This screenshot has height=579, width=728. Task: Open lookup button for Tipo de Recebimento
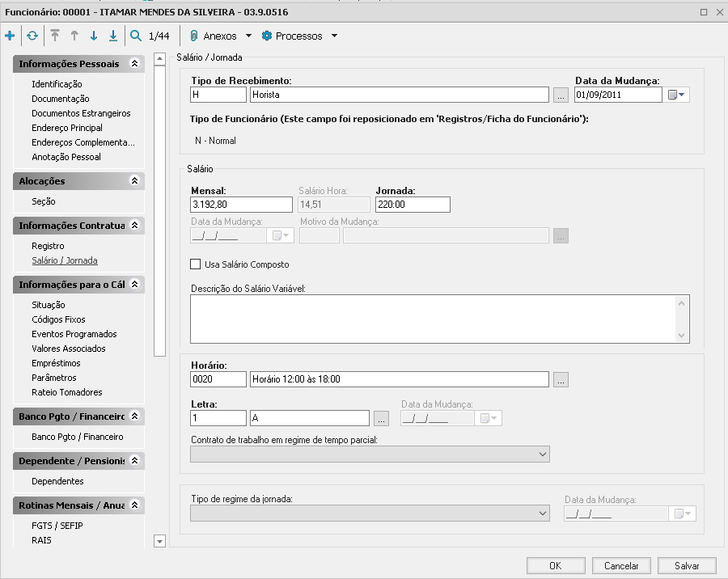pyautogui.click(x=561, y=95)
